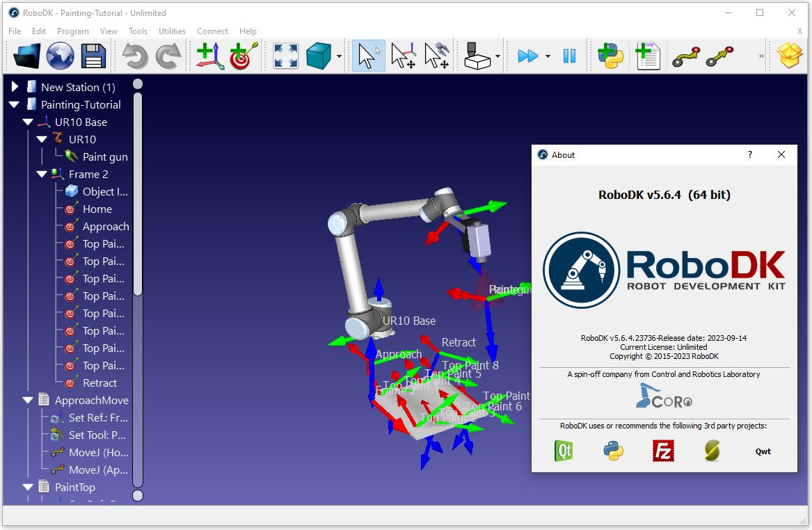Pause the simulation

[x=569, y=56]
